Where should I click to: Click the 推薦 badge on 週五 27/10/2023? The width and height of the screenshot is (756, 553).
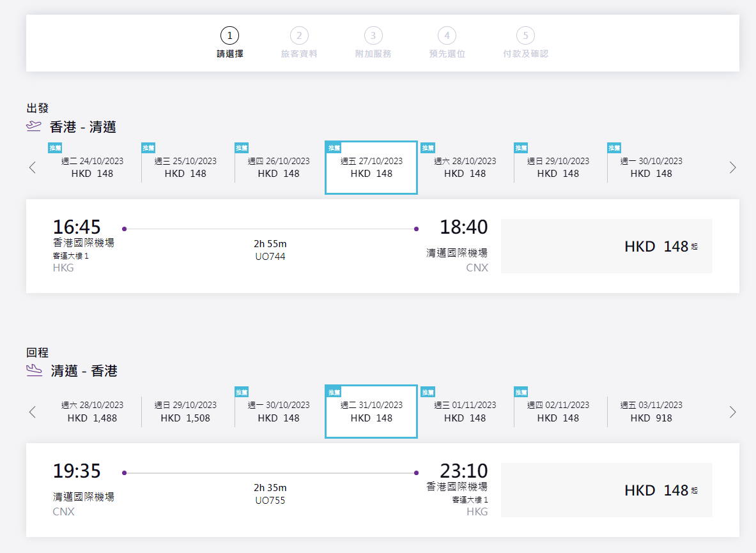(x=333, y=148)
